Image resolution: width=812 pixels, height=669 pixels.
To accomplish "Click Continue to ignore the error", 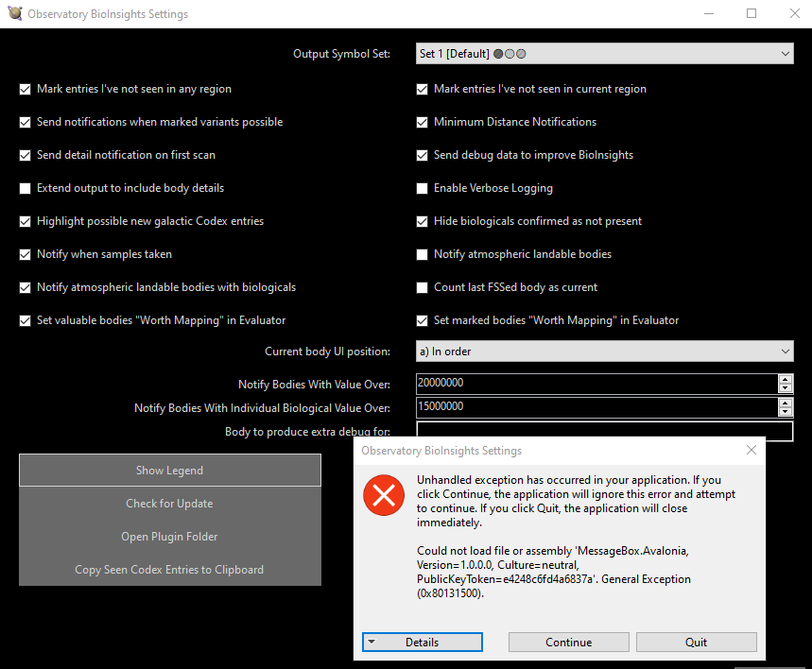I will [x=569, y=643].
